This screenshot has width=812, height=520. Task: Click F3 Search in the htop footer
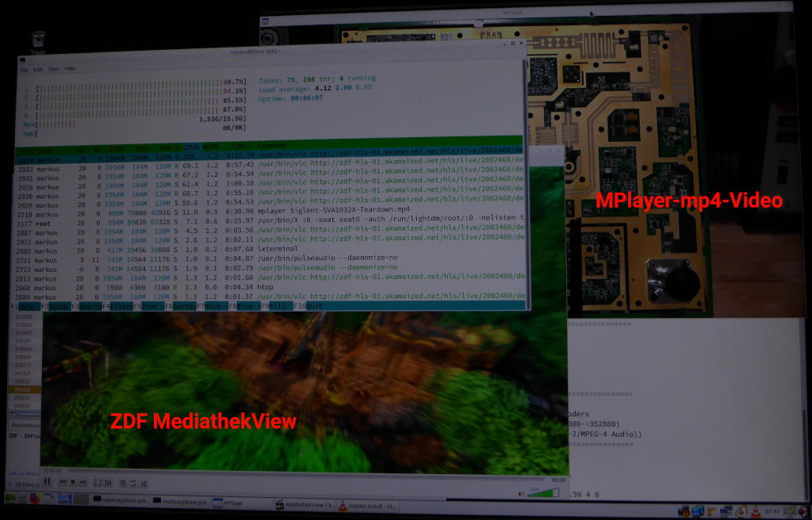86,307
